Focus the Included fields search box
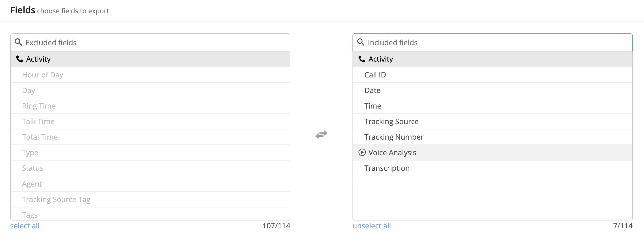 click(x=497, y=42)
